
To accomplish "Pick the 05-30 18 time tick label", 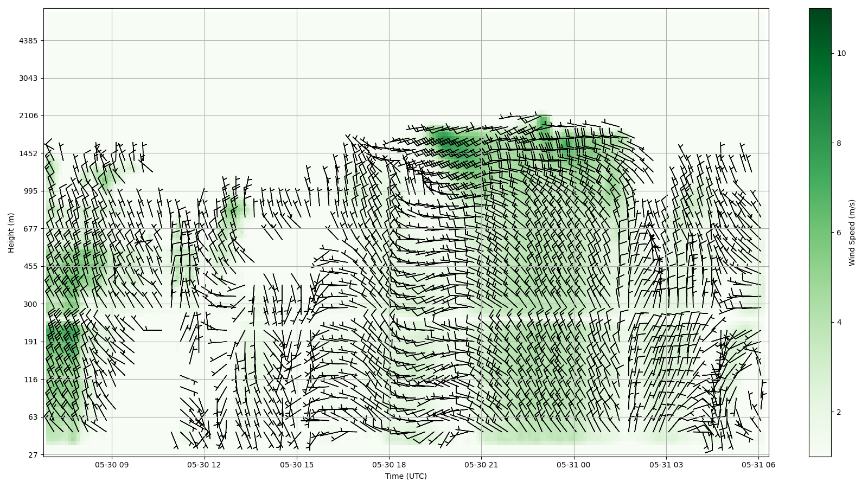I will coord(389,465).
